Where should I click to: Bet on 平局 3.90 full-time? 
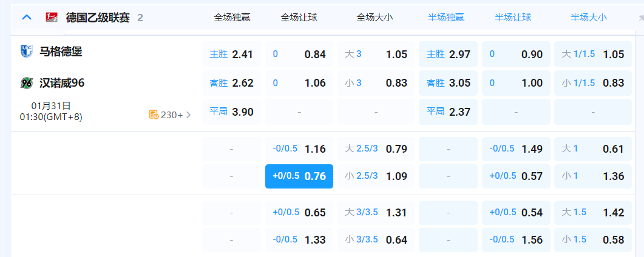231,112
